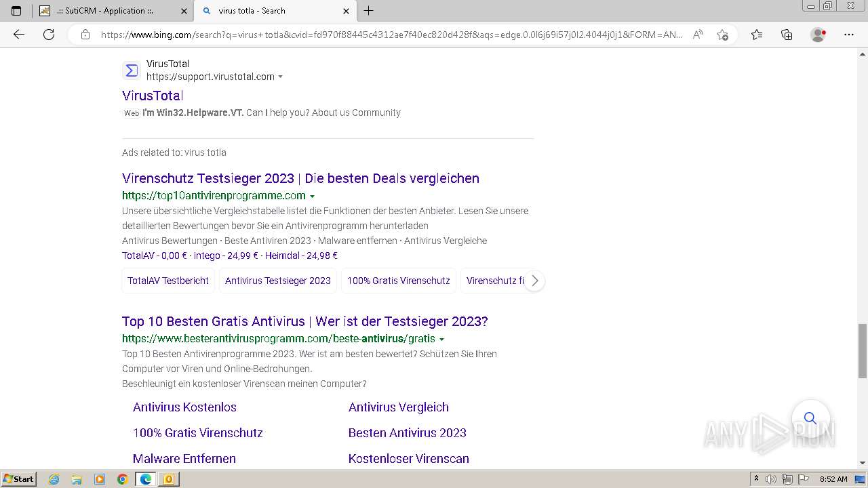Open File Explorer from the taskbar
The image size is (868, 488).
click(x=77, y=479)
